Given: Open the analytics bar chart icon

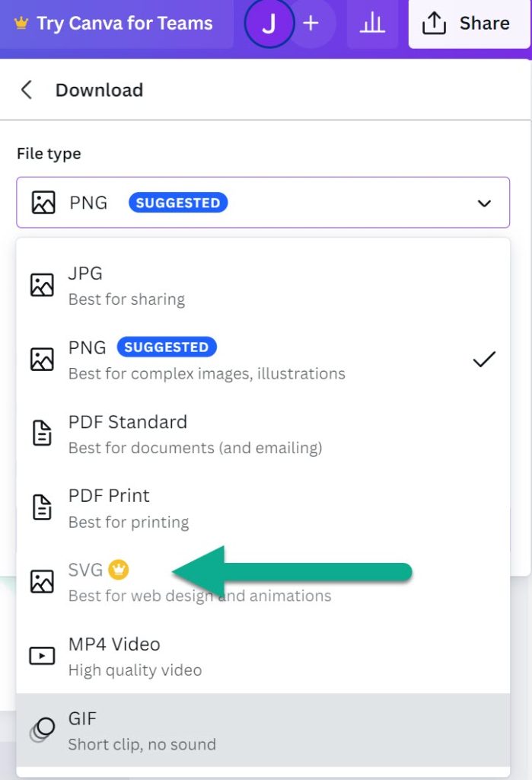Looking at the screenshot, I should tap(372, 24).
